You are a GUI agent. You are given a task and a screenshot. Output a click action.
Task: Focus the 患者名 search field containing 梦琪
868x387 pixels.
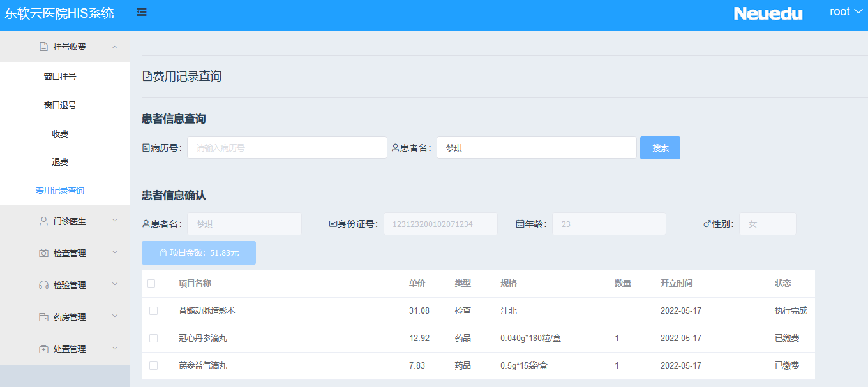point(537,148)
